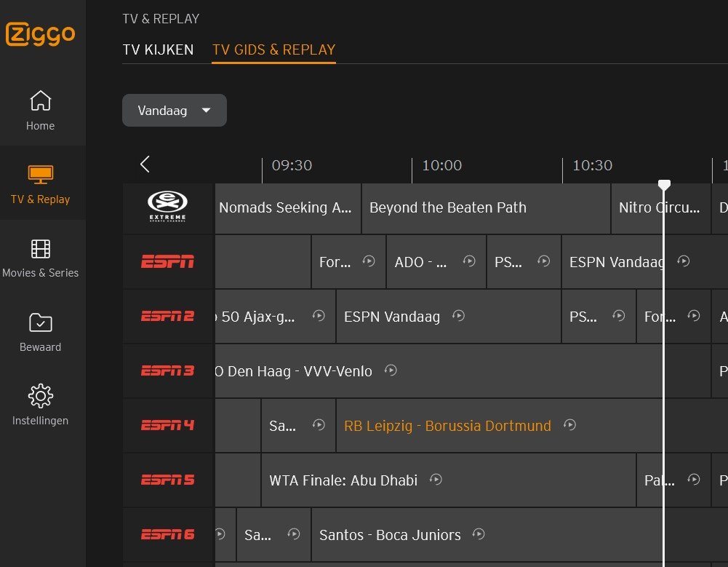Image resolution: width=728 pixels, height=567 pixels.
Task: Click replay icon on ESPN ADO - ... programme
Action: [x=469, y=261]
